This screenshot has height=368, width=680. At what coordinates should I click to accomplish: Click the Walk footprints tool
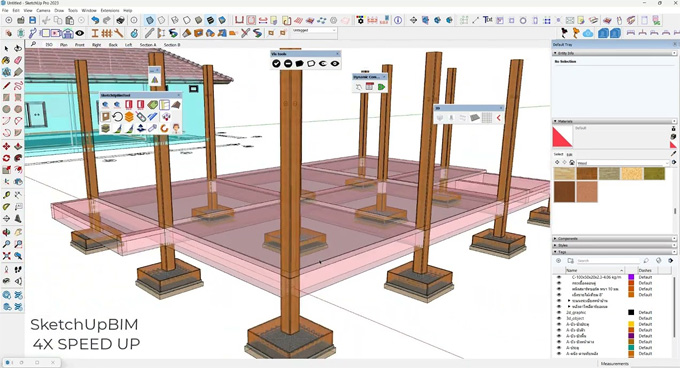[x=18, y=269]
